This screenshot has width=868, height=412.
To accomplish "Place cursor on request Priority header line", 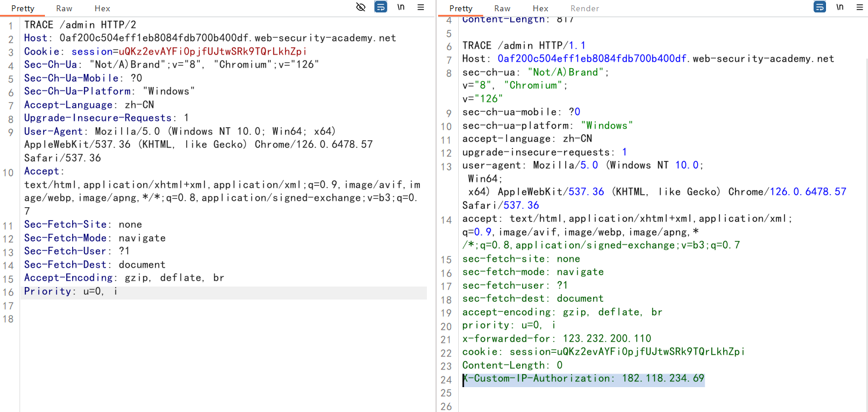I will click(70, 291).
